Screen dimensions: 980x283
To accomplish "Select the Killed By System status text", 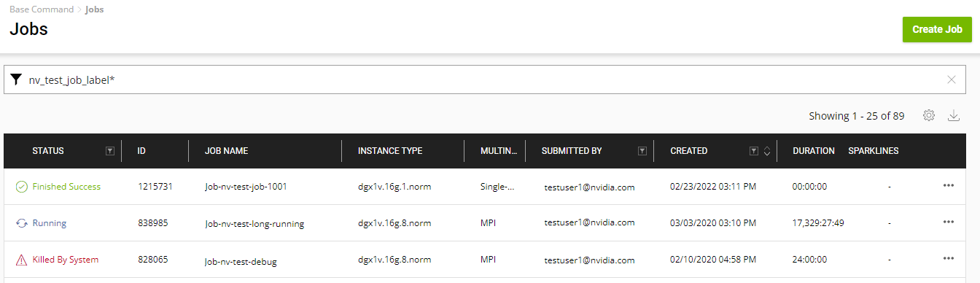I will [x=66, y=260].
